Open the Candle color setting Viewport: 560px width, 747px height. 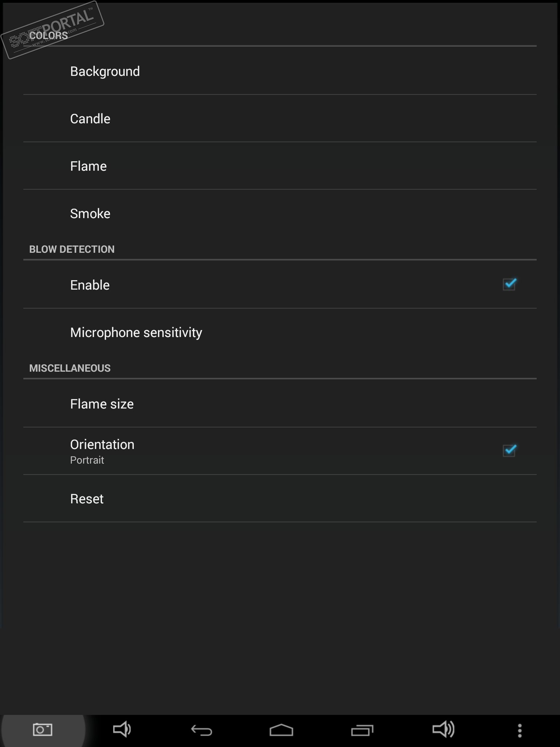pos(90,119)
